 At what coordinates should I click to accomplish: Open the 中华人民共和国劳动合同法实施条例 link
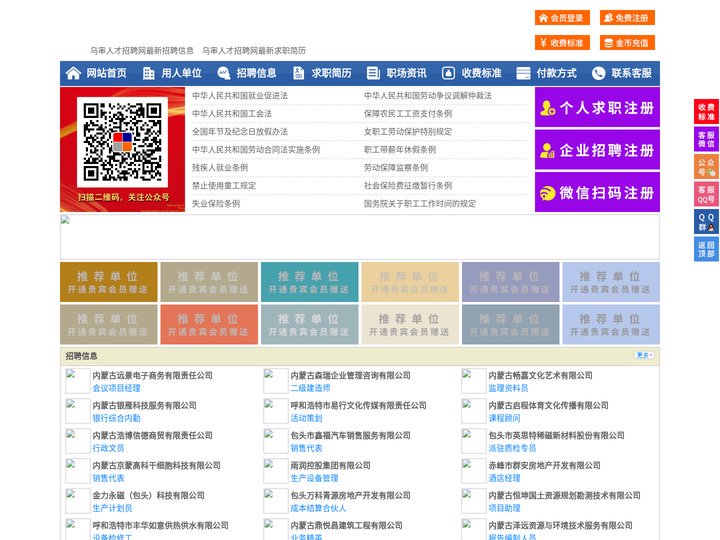click(256, 150)
